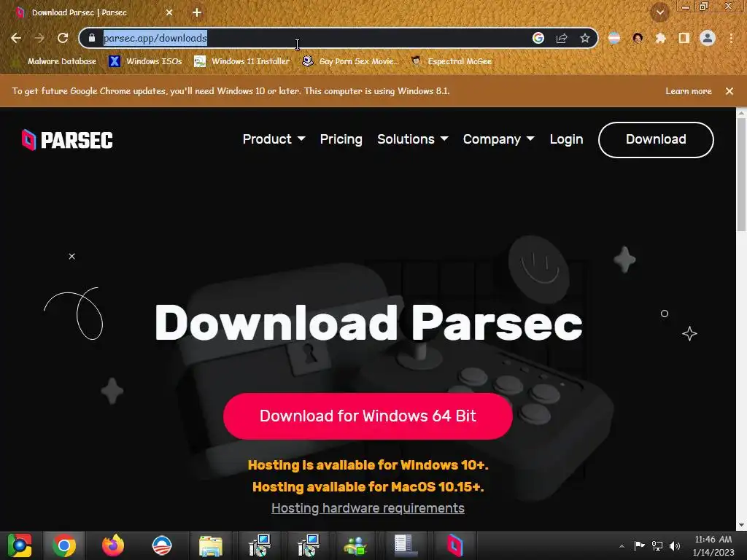Click the scrollbar down arrow
Screen dimensions: 747x560
[741, 525]
